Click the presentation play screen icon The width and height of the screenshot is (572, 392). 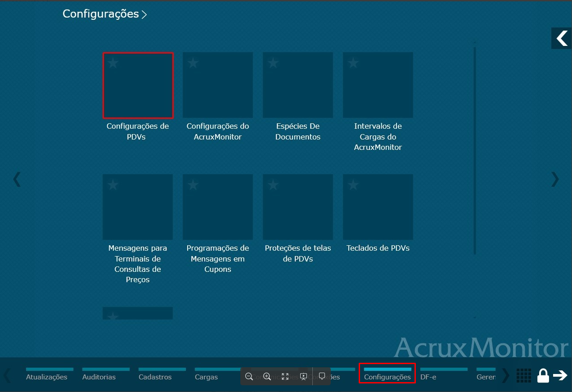tap(303, 376)
